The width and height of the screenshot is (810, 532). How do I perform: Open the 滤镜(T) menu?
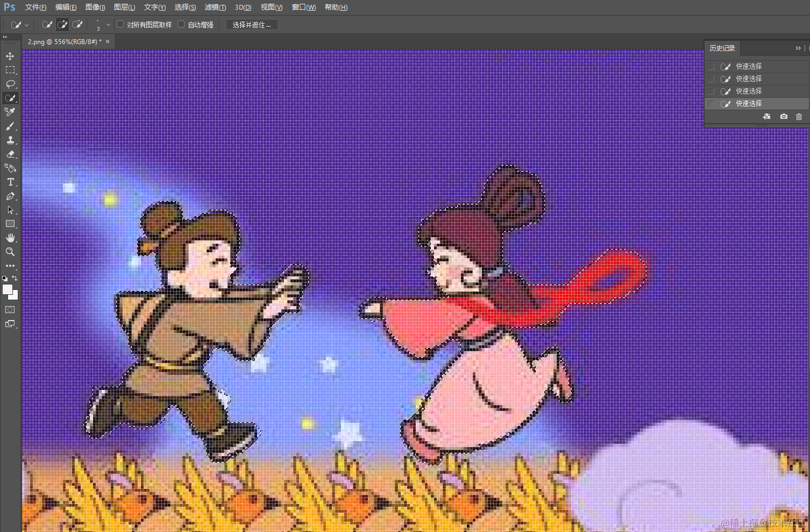pos(215,8)
